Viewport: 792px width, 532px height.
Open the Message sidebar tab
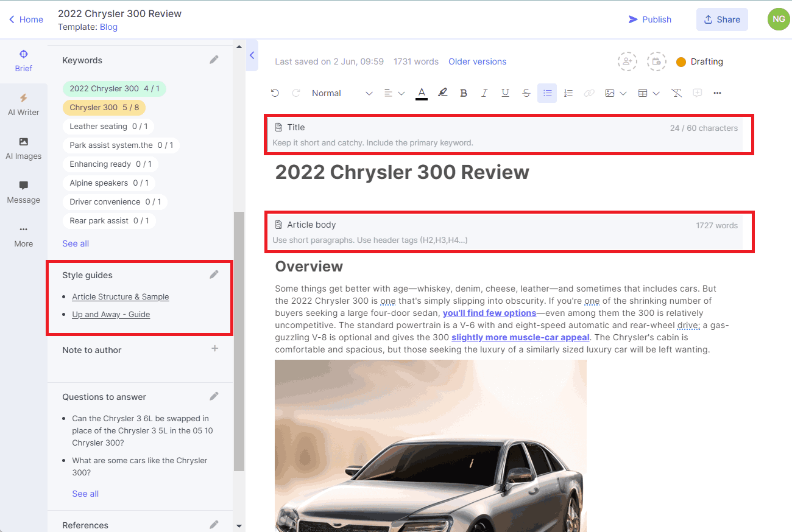pos(24,192)
